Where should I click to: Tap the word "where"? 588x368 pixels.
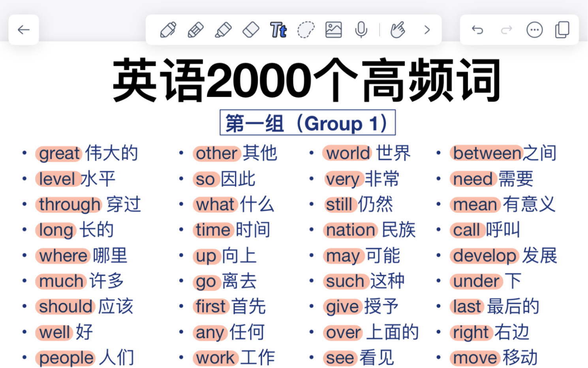point(63,256)
